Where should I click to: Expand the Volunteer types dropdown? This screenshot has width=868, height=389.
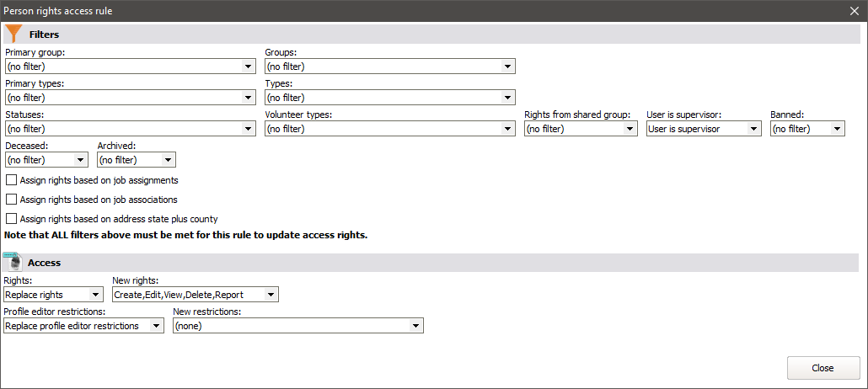pos(389,129)
